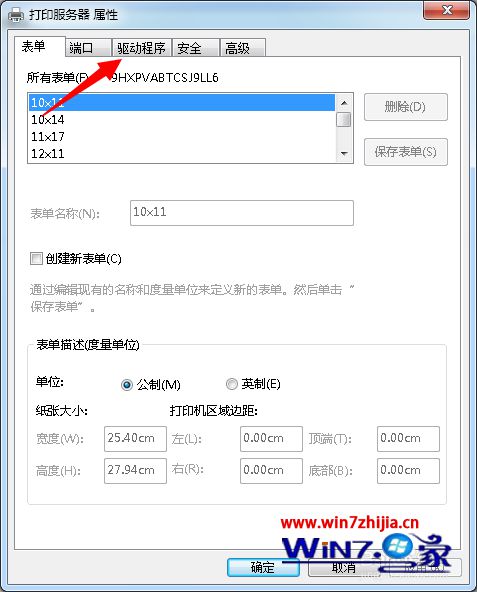477x592 pixels.
Task: Click the 表单名称 text field
Action: coord(242,213)
